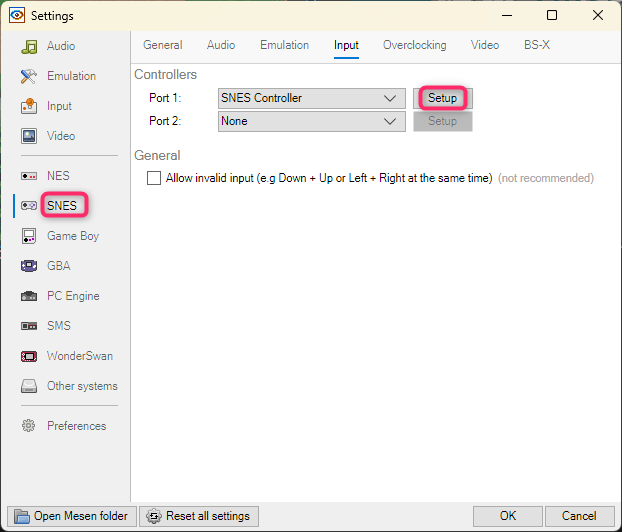Viewport: 622px width, 532px height.
Task: Open the Emulation tab at top
Action: 284,45
